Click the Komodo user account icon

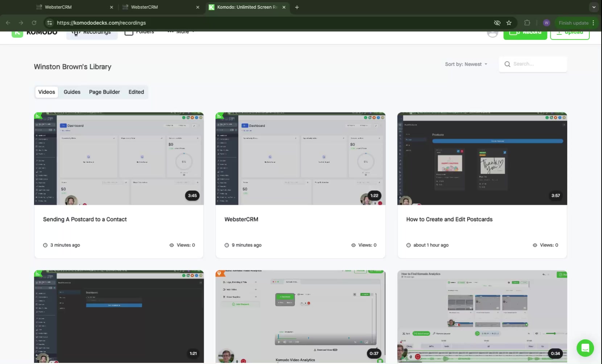[492, 33]
